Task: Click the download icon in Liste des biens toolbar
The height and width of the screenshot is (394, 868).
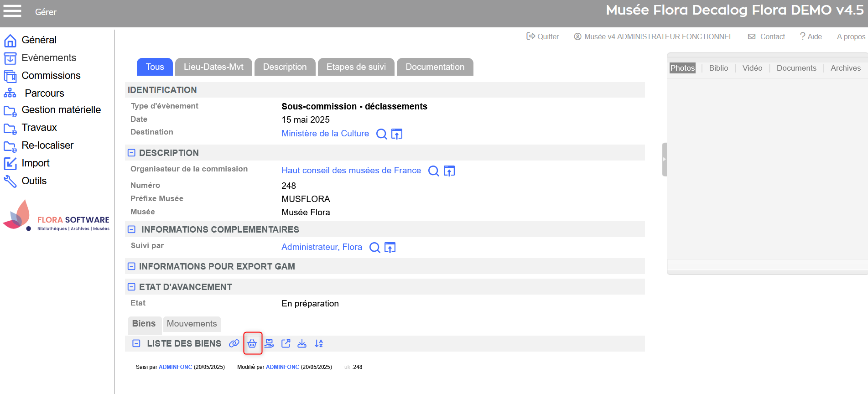Action: coord(302,343)
